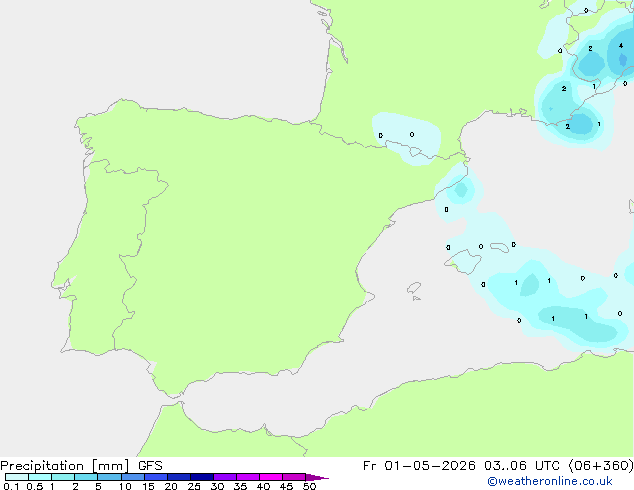Click the '15' legend scale label
The width and height of the screenshot is (634, 490).
point(148,486)
